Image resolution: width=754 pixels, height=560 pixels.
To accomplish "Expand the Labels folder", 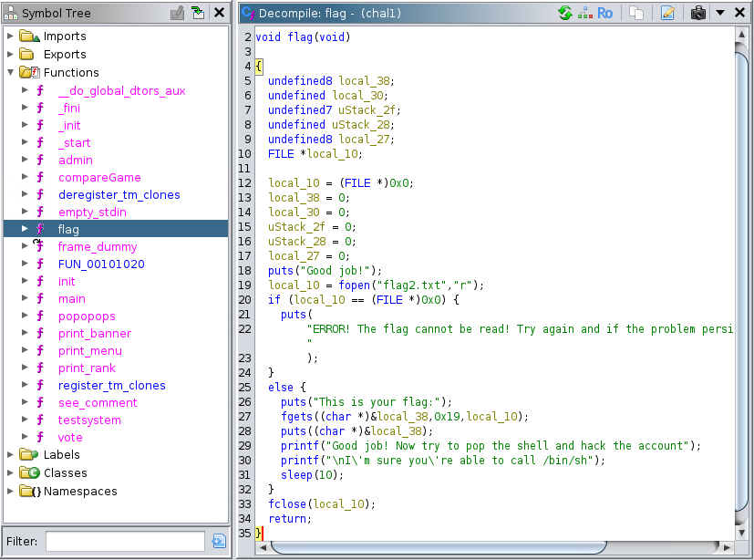I will pos(10,454).
